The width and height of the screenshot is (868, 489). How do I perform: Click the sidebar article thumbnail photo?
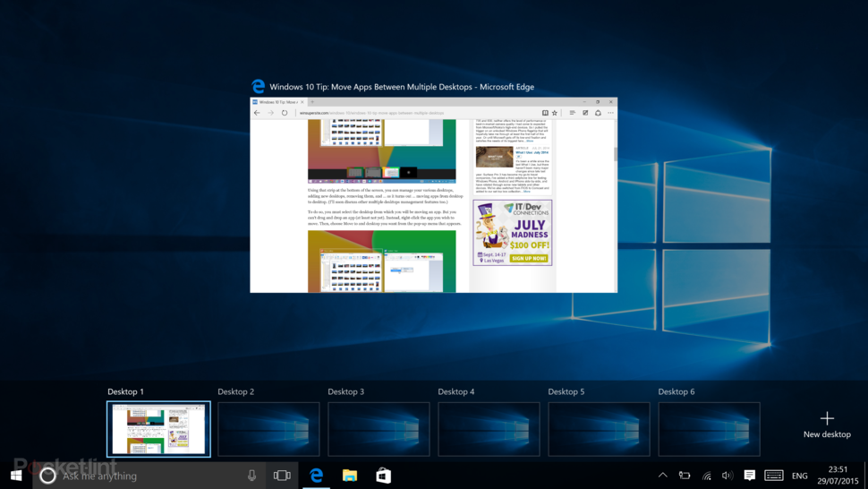coord(494,157)
